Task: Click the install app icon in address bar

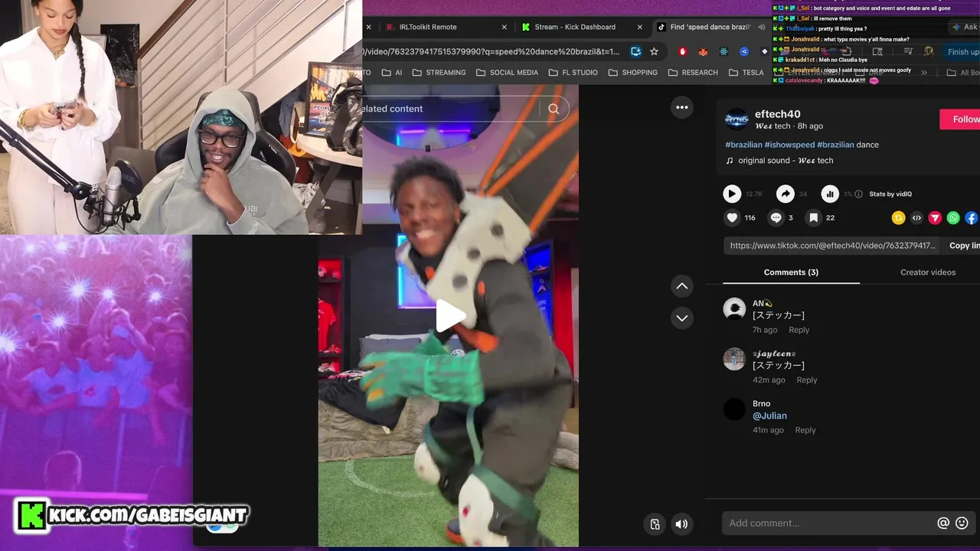Action: pyautogui.click(x=635, y=51)
